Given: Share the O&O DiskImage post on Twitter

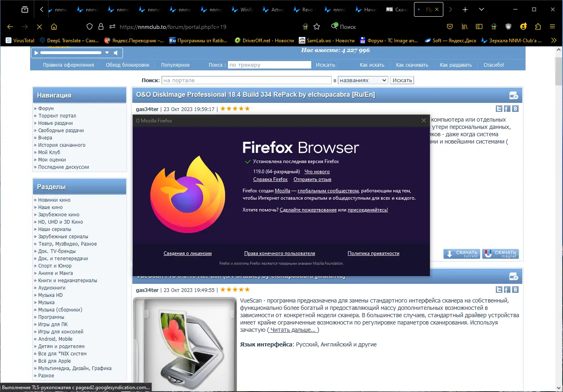Looking at the screenshot, I should click(499, 109).
